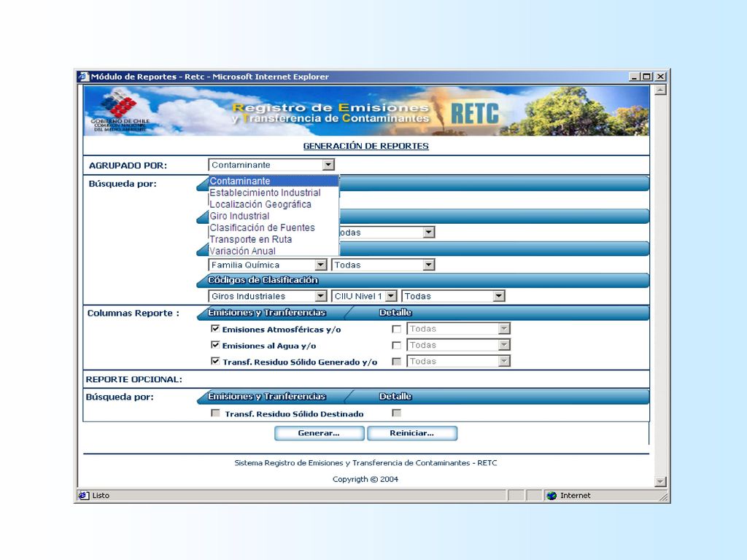Click the RETC banner logo
The width and height of the screenshot is (747, 560).
pyautogui.click(x=474, y=114)
